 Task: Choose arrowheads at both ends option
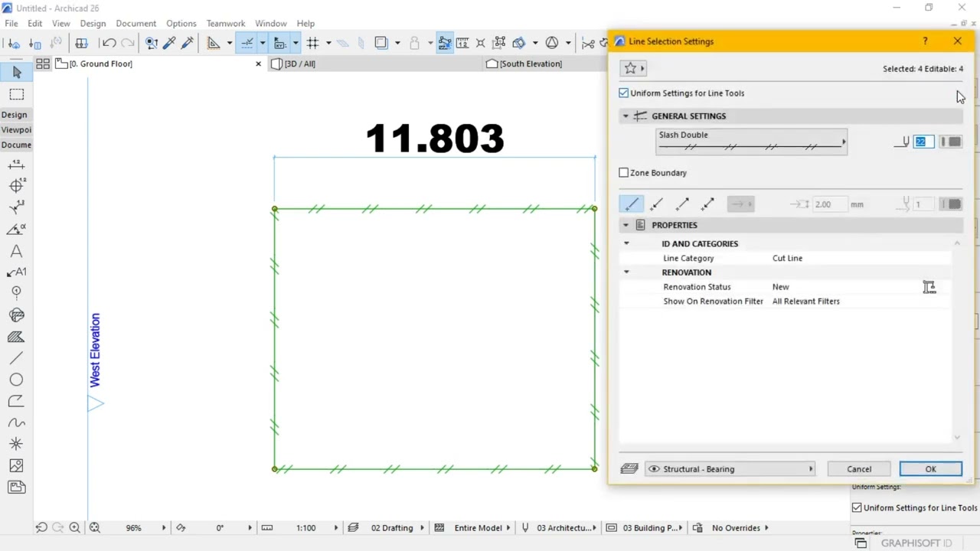pyautogui.click(x=707, y=204)
